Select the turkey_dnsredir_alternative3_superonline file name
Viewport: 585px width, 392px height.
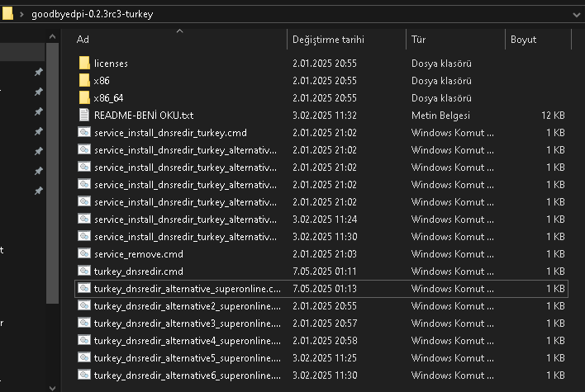pos(188,324)
